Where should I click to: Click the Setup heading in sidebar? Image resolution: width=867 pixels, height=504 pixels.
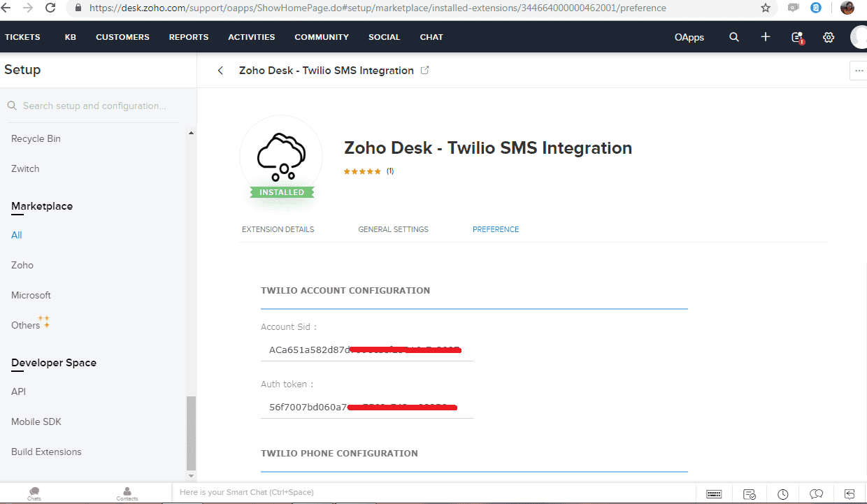22,70
